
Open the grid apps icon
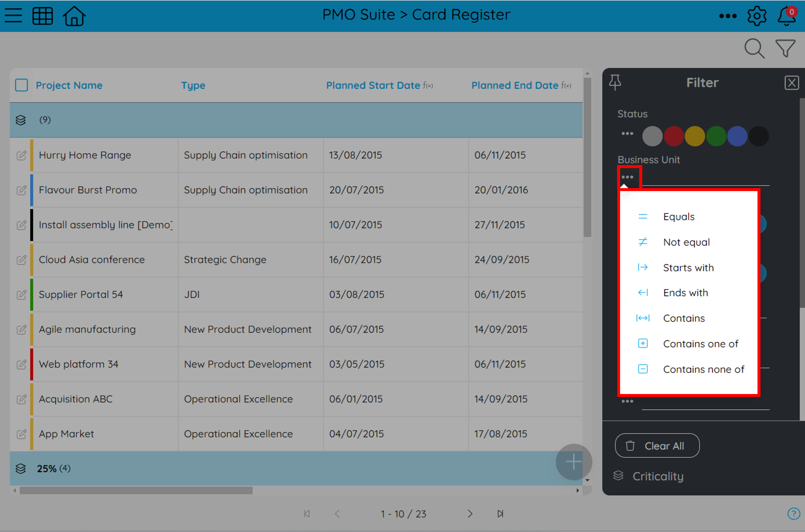click(42, 16)
